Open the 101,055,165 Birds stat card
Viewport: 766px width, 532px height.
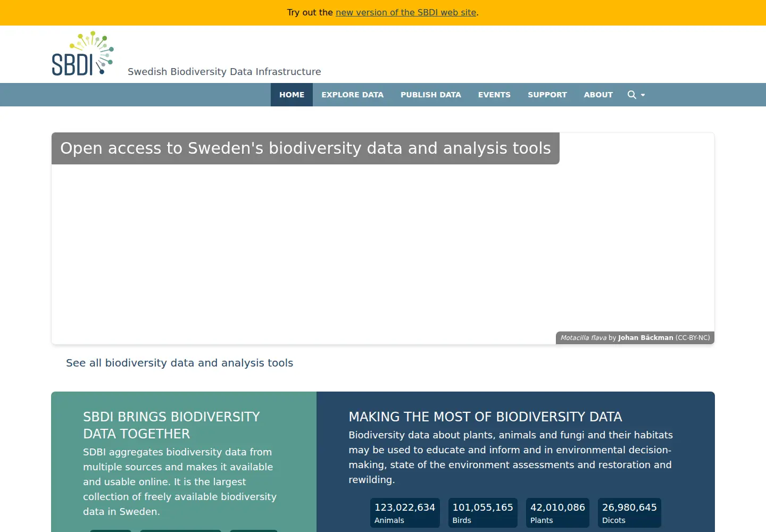[x=482, y=513]
